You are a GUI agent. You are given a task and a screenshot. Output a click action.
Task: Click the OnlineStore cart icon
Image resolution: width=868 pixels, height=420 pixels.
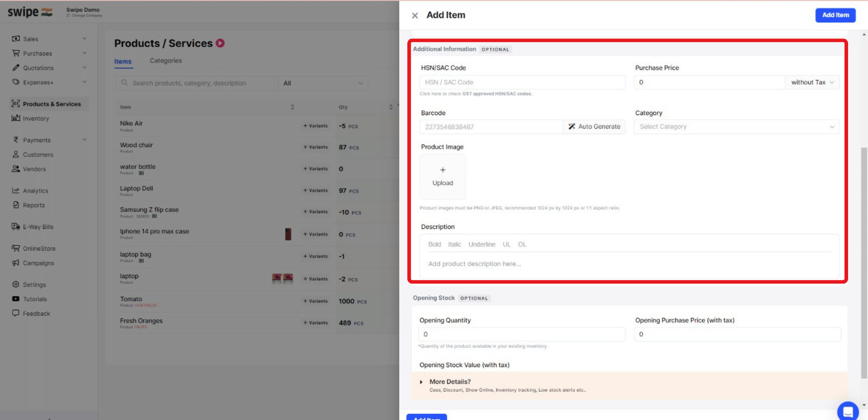[x=16, y=248]
